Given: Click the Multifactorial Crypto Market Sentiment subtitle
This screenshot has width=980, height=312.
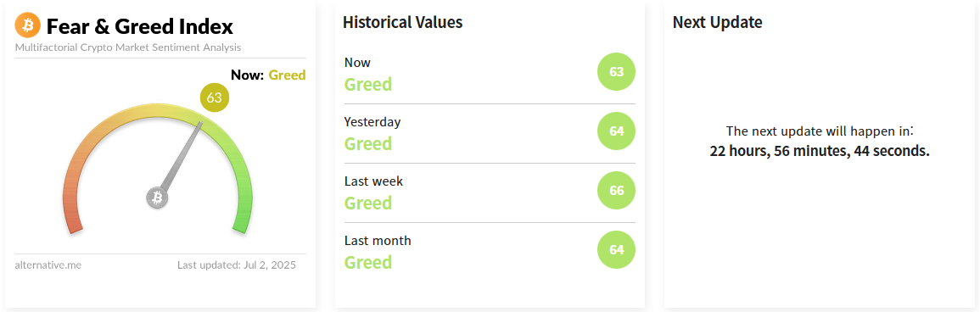Looking at the screenshot, I should pos(128,47).
